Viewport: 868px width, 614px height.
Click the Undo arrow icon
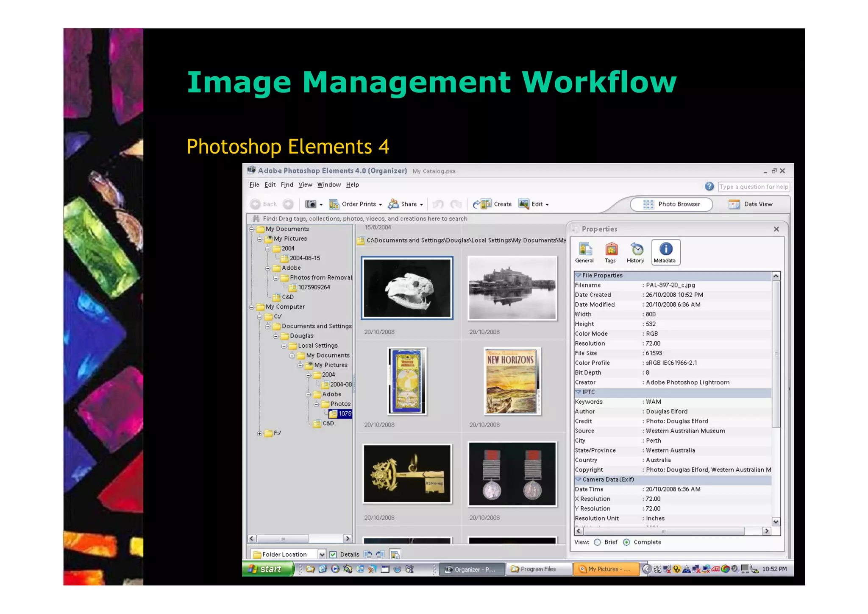pyautogui.click(x=438, y=204)
